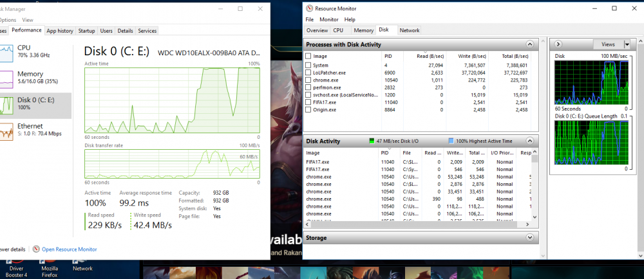
Task: Check the chrome.exe process checkbox
Action: tap(308, 80)
